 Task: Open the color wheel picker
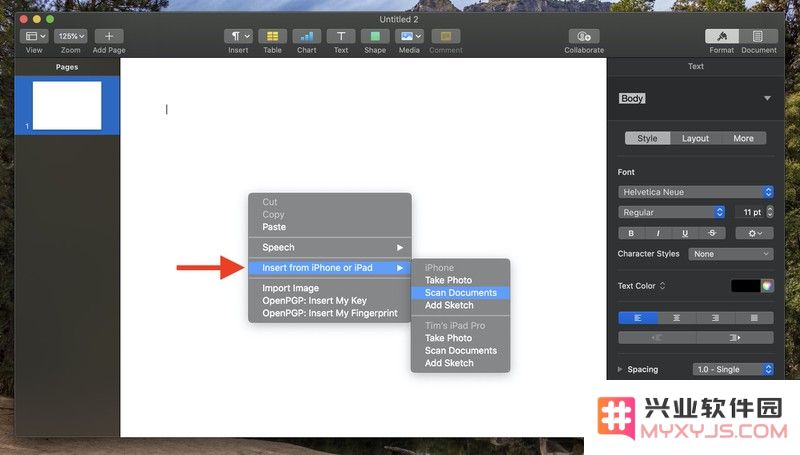(x=767, y=286)
